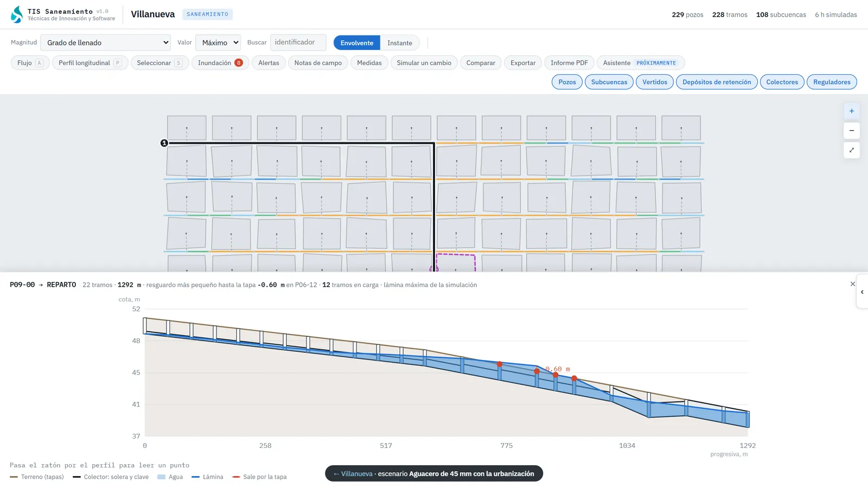
Task: Click the fit-to-extent arrows icon
Action: tap(852, 150)
